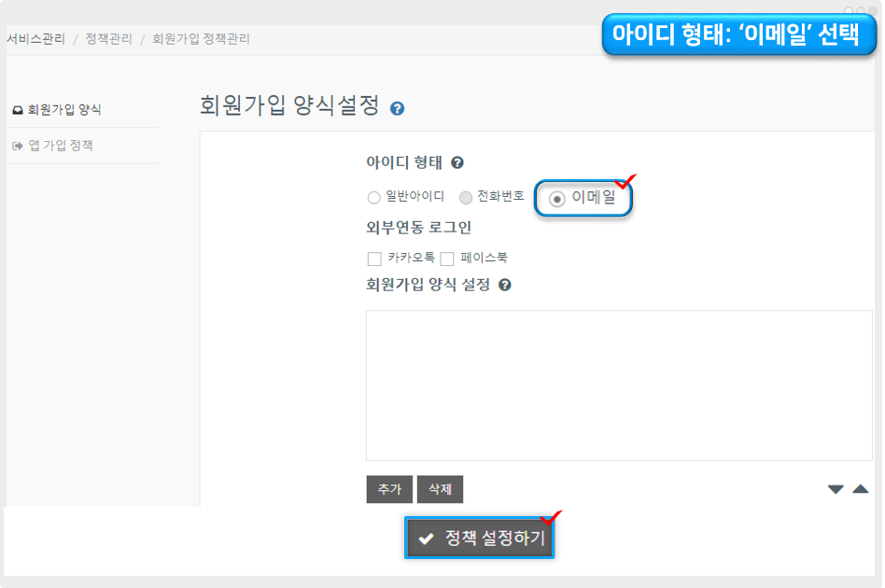This screenshot has width=885, height=588.
Task: Click help icon next to 회원가입 양식 설정
Action: click(x=505, y=285)
